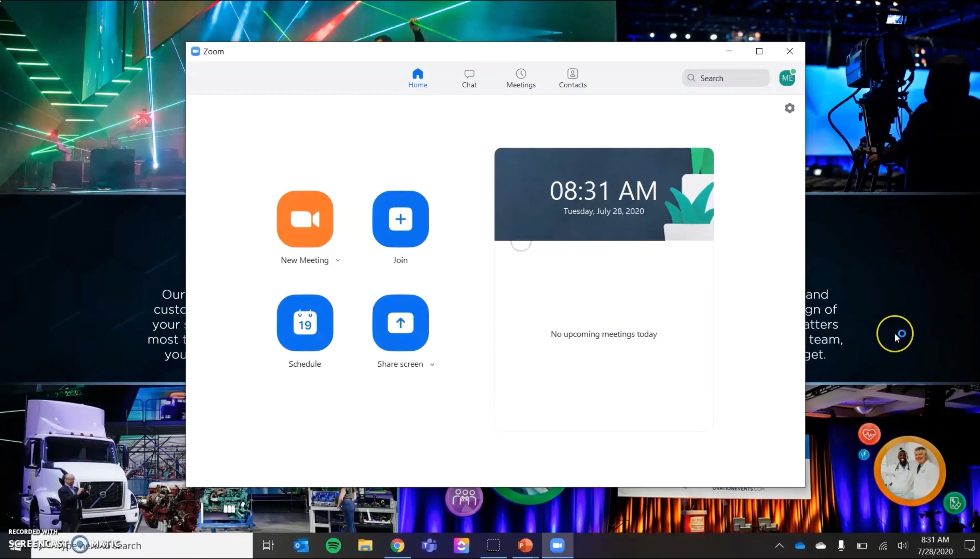The width and height of the screenshot is (980, 559).
Task: Click the OneDrive cloud tray icon
Action: (x=800, y=545)
